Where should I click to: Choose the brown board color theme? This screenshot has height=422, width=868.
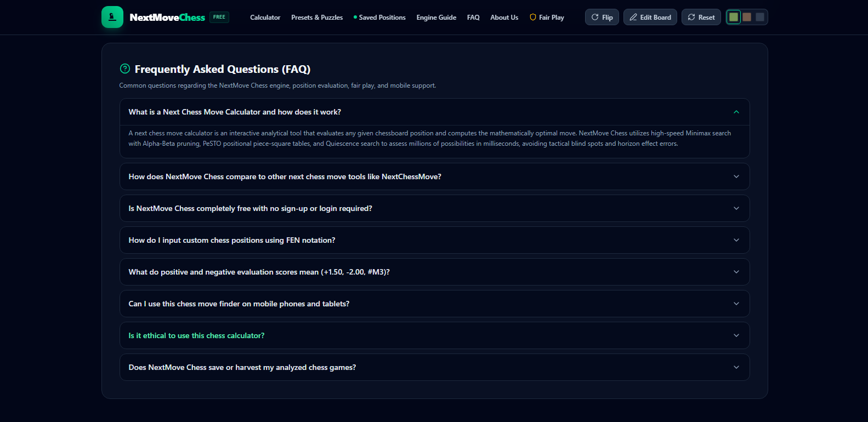747,17
